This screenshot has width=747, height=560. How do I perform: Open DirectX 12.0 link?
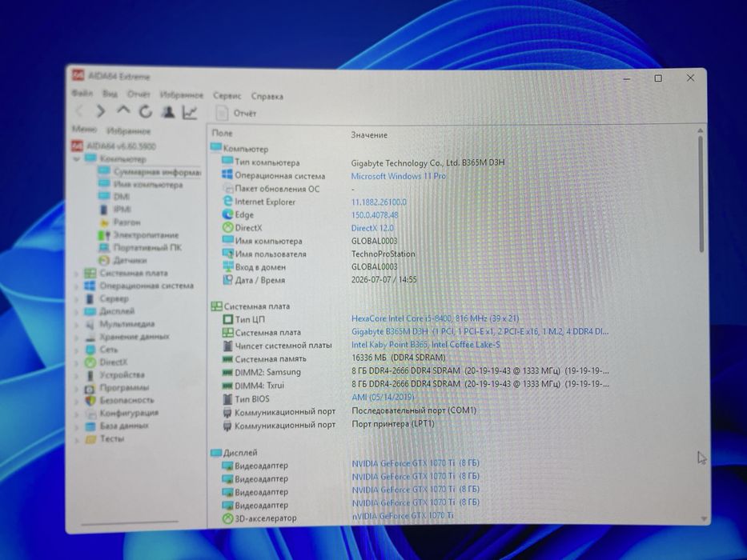click(x=372, y=228)
